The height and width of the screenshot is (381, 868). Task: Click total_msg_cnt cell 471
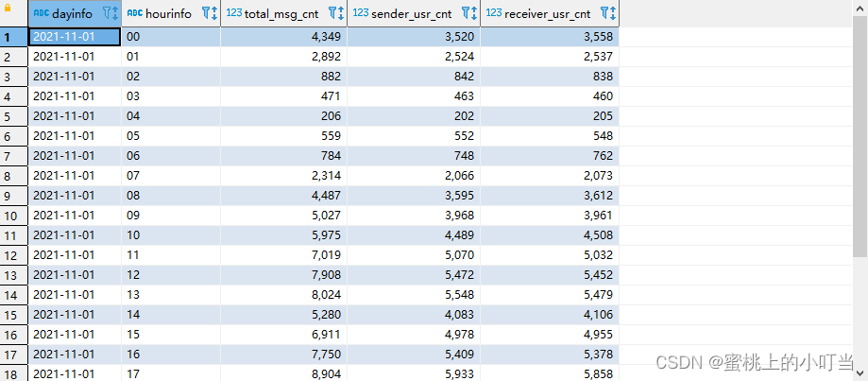284,96
